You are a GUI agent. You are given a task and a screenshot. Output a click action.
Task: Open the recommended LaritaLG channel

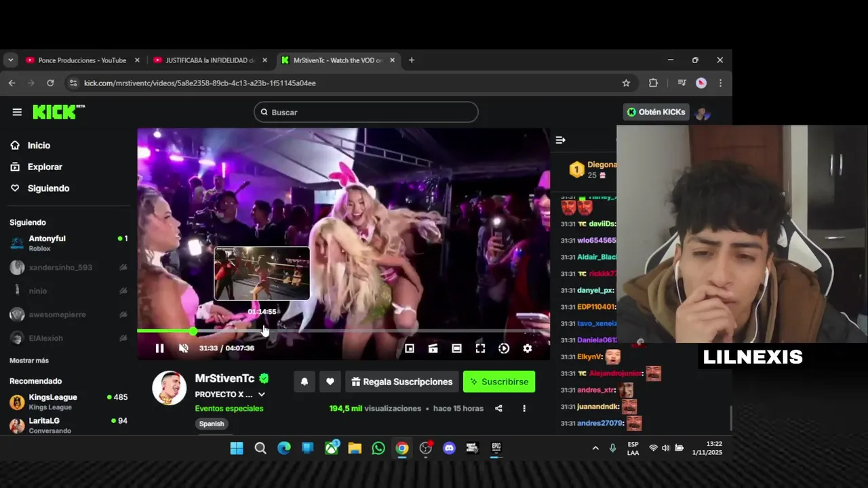pyautogui.click(x=68, y=425)
